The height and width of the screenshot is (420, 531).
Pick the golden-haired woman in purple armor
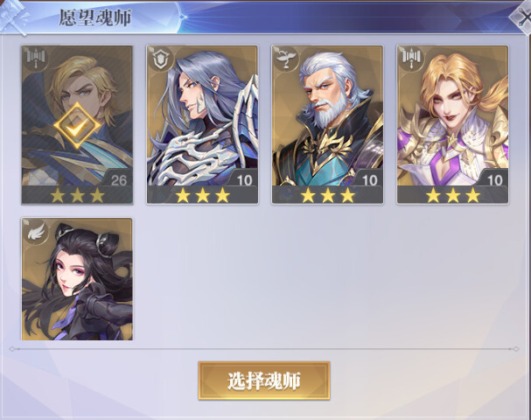click(x=452, y=124)
